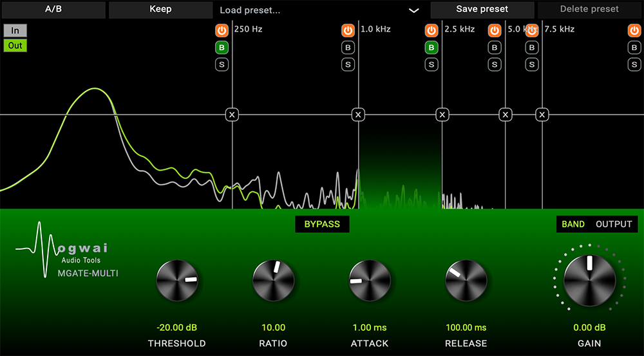Click the THRESHOLD knob
644x356 pixels.
pos(177,281)
